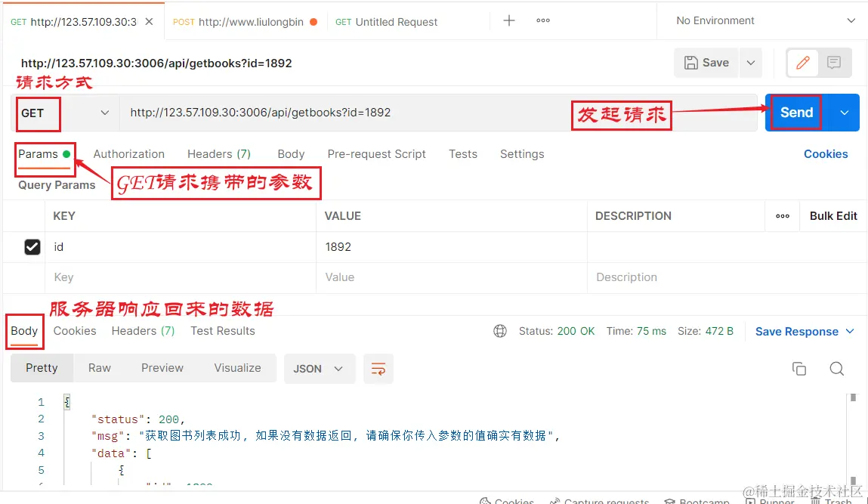Click the floppy disk Save button
Screen dimensions: 868x504
[x=707, y=63]
